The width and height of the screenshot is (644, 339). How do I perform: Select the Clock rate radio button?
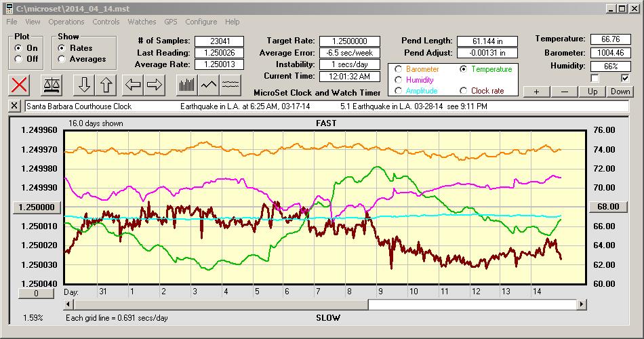tap(464, 90)
